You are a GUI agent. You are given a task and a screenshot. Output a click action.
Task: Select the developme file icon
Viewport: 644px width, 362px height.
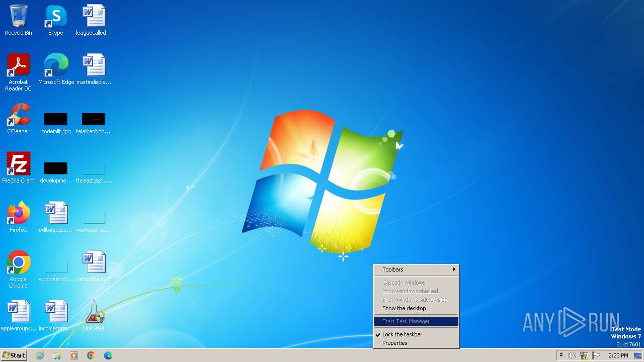pyautogui.click(x=56, y=172)
